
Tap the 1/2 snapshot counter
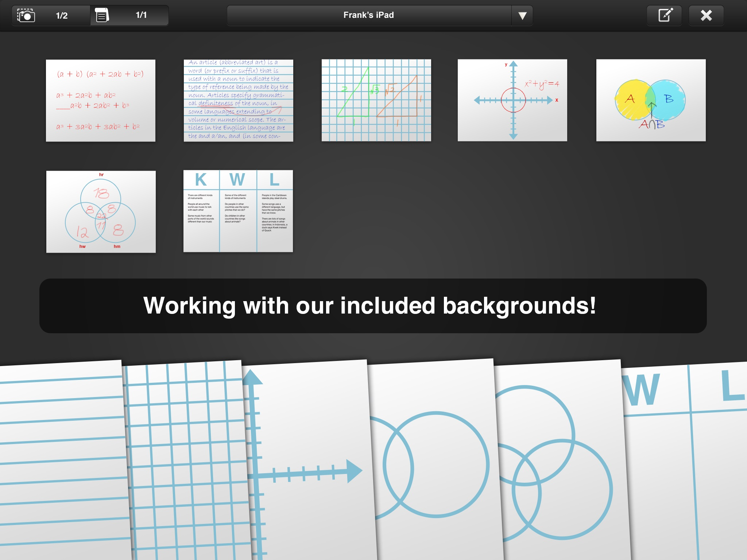pos(62,15)
